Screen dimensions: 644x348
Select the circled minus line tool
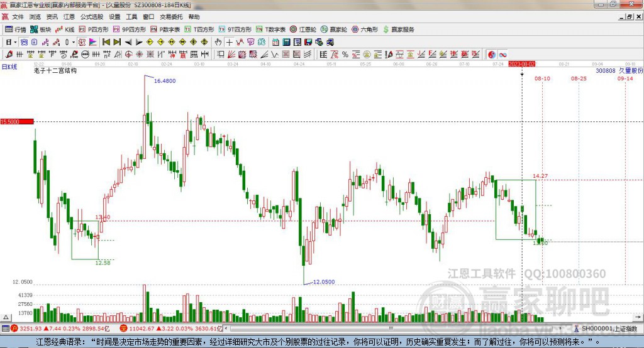click(85, 55)
